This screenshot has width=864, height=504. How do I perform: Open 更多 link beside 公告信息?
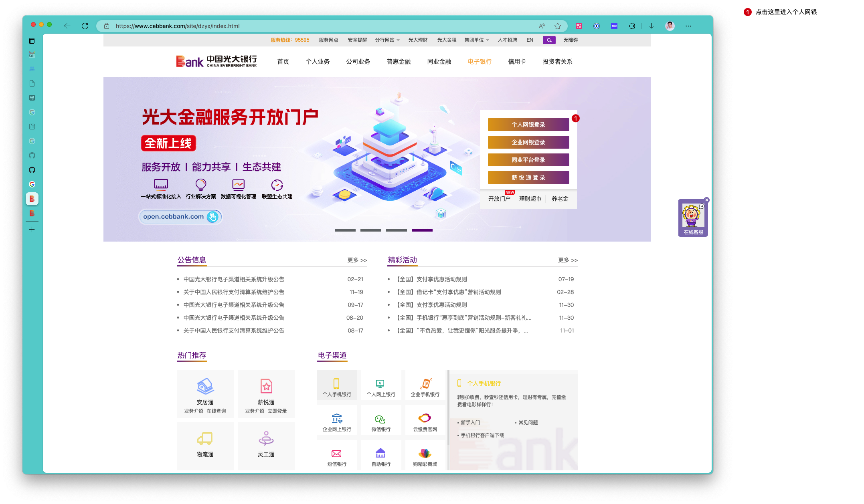pyautogui.click(x=357, y=260)
